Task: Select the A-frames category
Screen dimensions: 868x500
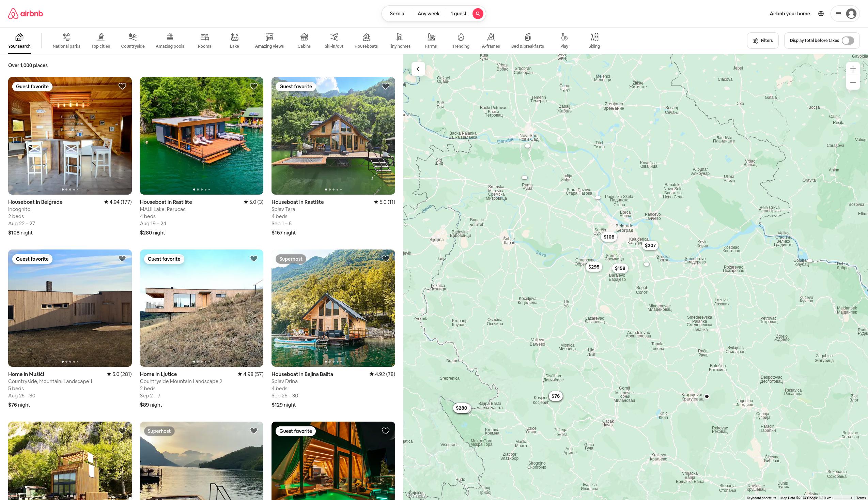Action: point(491,41)
